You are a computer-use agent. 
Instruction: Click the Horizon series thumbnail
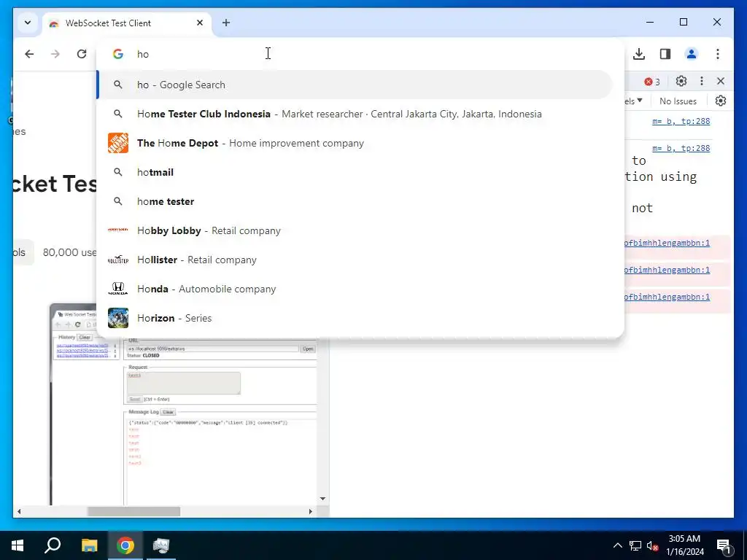118,318
